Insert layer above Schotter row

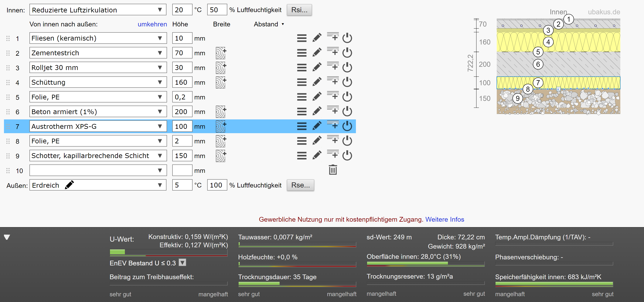click(x=333, y=155)
